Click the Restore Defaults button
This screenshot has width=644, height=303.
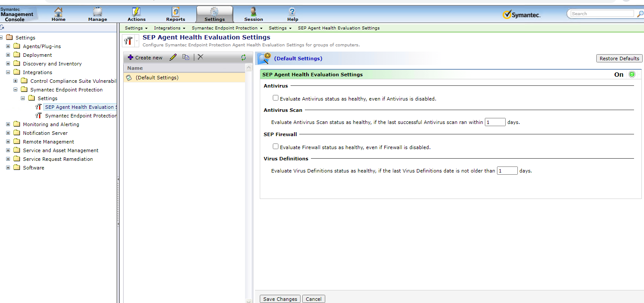click(619, 59)
